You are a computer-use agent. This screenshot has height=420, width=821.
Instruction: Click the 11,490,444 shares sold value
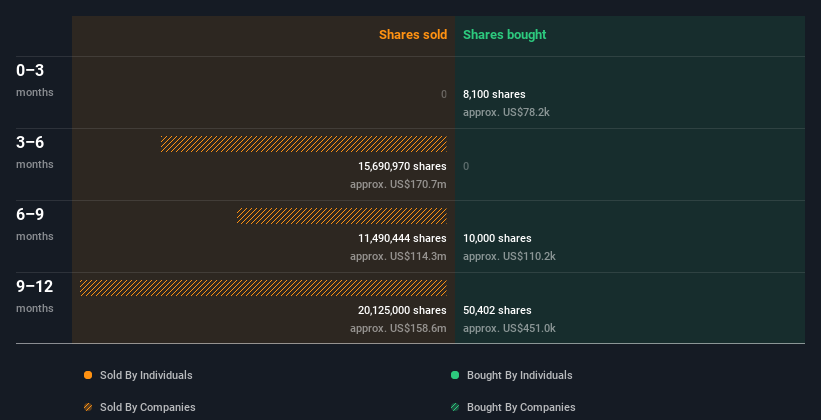click(x=402, y=238)
